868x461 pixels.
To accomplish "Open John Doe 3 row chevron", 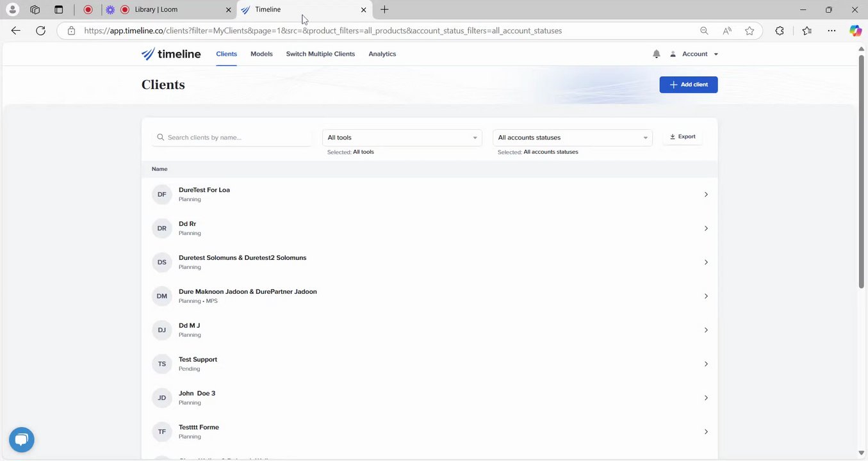I will click(x=706, y=398).
